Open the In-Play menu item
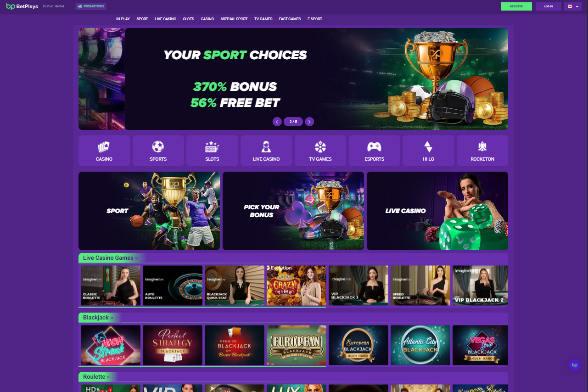Image resolution: width=588 pixels, height=392 pixels. pyautogui.click(x=123, y=19)
